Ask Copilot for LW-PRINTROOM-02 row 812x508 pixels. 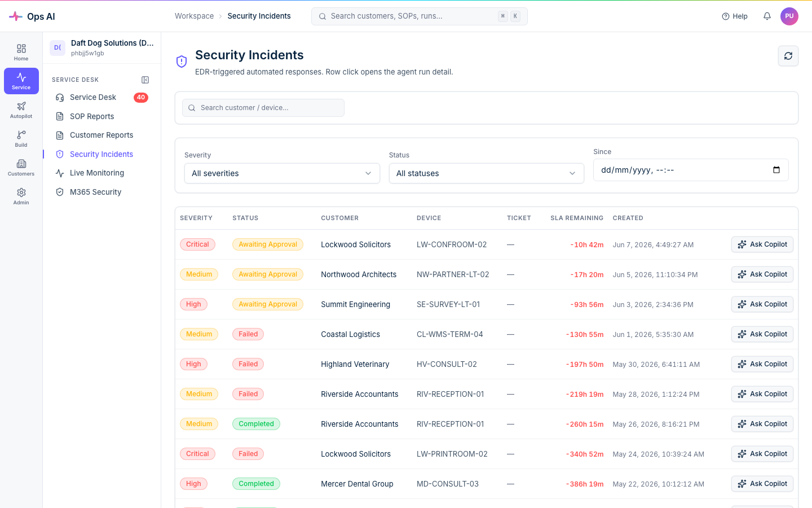click(762, 454)
